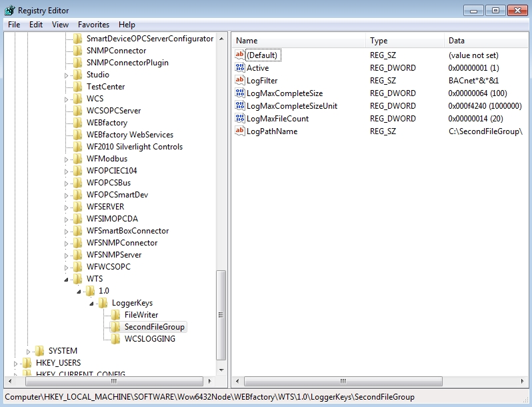Viewport: 532px width, 407px height.
Task: Click the Registry Editor title bar icon
Action: coord(9,11)
